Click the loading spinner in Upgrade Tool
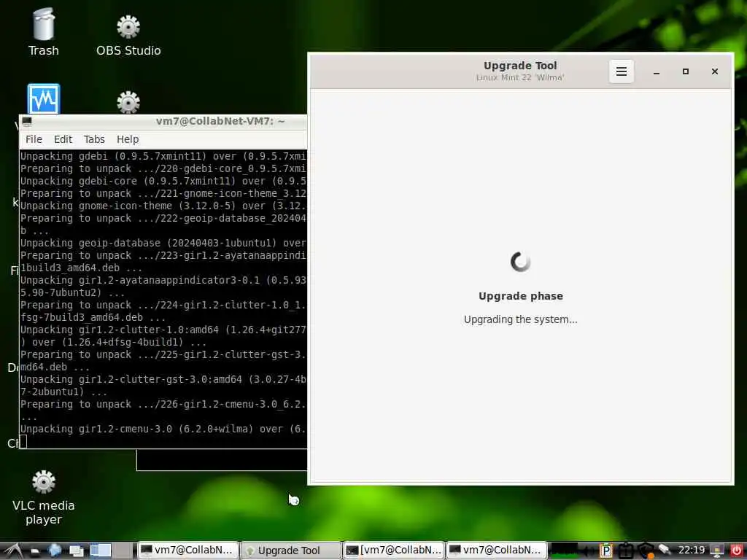 520,262
